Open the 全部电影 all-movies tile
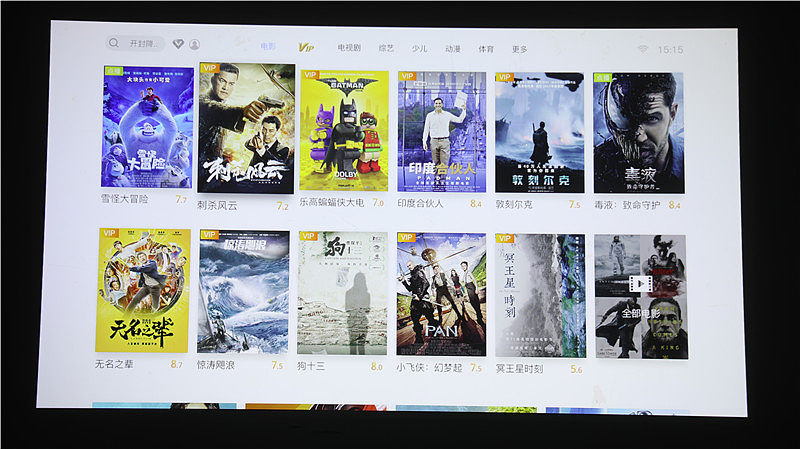The width and height of the screenshot is (800, 449). tap(641, 296)
